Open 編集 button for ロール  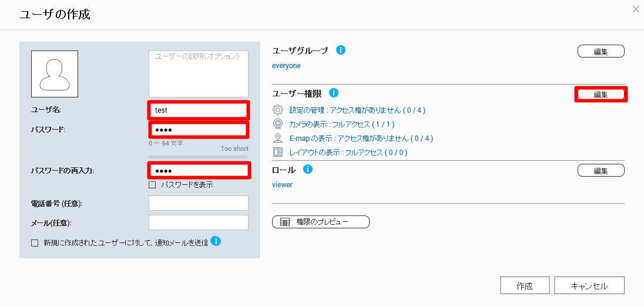pos(601,170)
